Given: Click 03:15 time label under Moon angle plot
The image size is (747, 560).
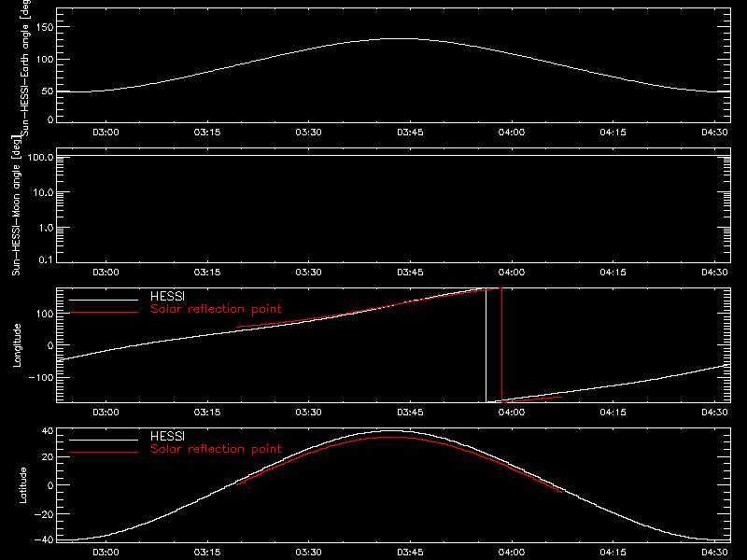Looking at the screenshot, I should 207,273.
